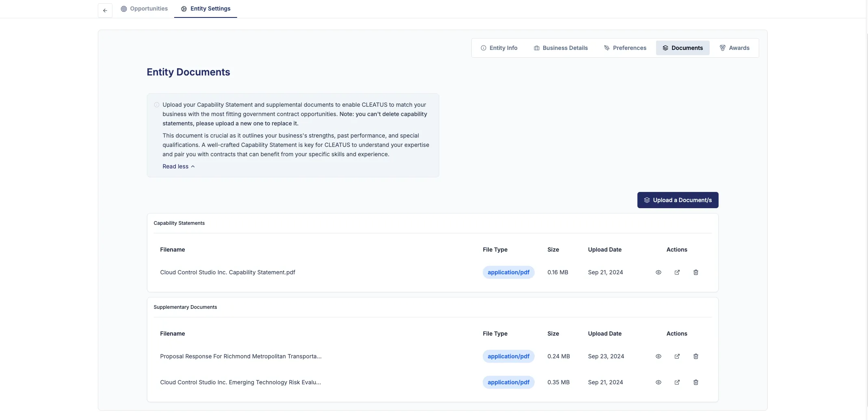The width and height of the screenshot is (868, 420).
Task: Click application/pdf badge for Capability Statement
Action: [508, 272]
